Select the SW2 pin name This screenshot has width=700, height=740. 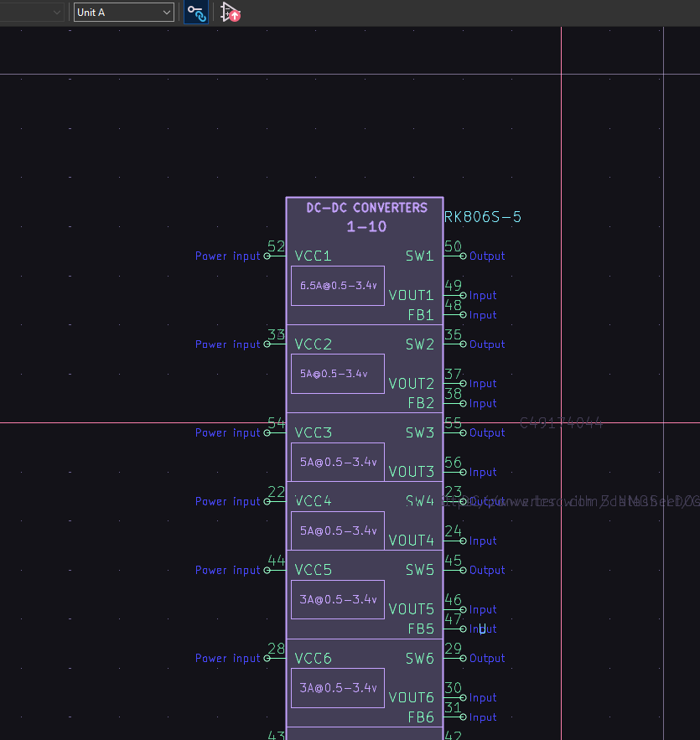pos(420,344)
